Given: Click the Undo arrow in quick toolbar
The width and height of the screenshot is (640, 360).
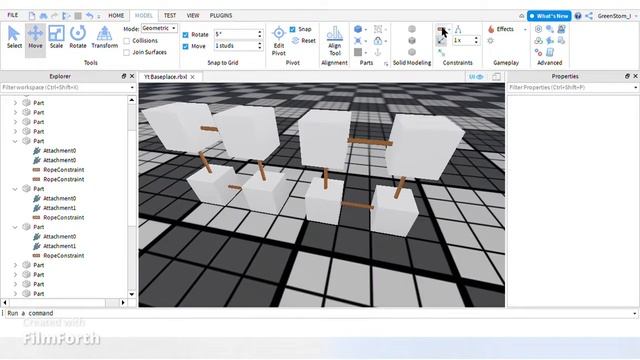Looking at the screenshot, I should click(x=89, y=16).
